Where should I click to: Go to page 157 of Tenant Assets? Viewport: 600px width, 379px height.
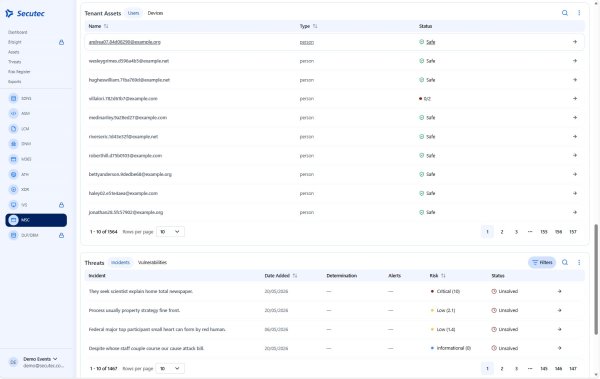(x=573, y=232)
